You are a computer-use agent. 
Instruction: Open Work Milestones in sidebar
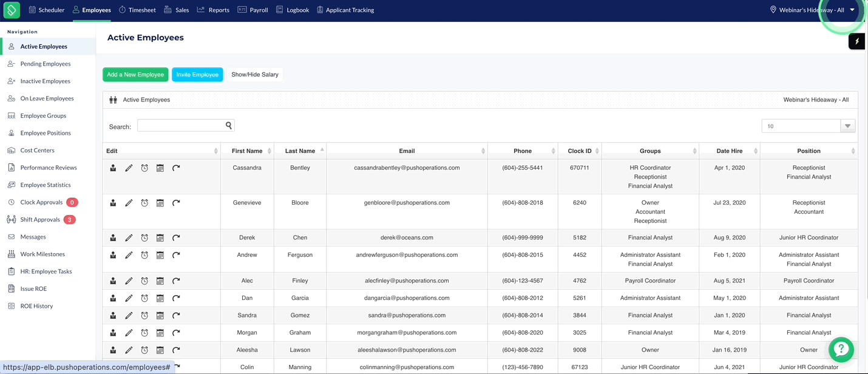tap(42, 254)
